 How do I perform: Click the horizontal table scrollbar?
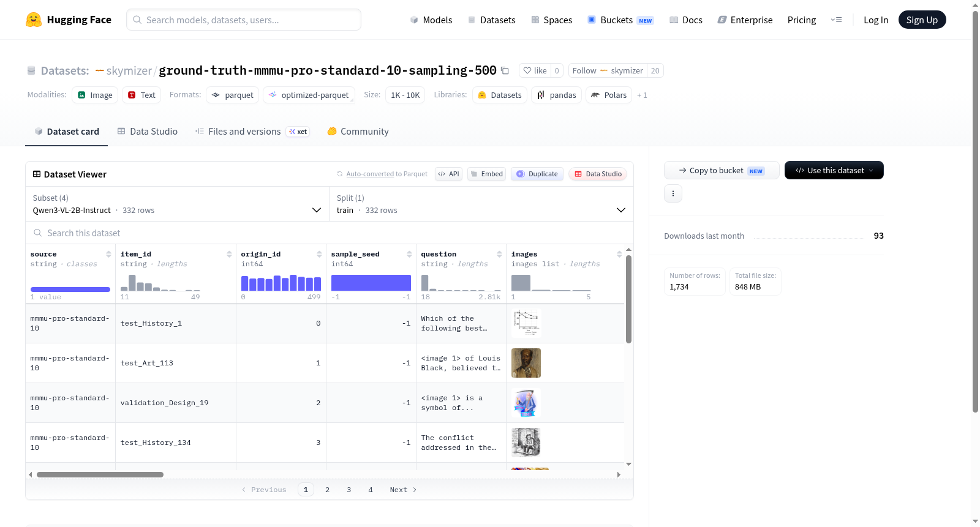tap(100, 474)
